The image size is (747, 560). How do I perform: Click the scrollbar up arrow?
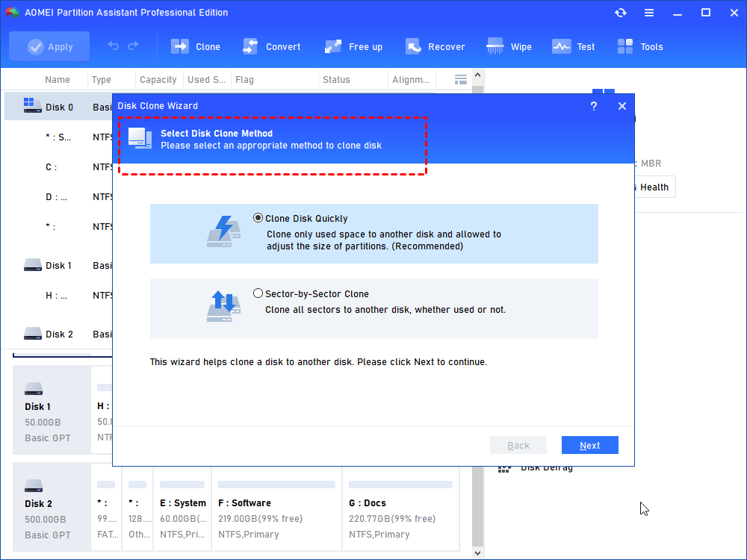click(478, 75)
